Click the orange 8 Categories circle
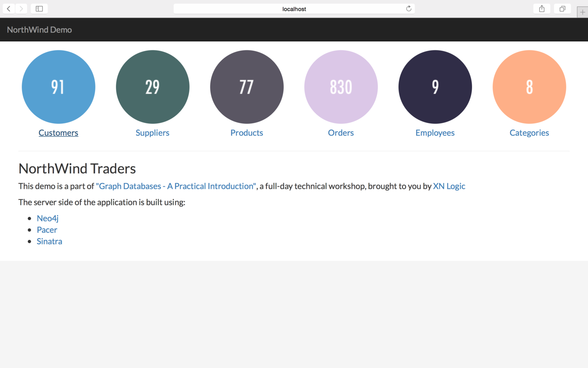 tap(529, 87)
